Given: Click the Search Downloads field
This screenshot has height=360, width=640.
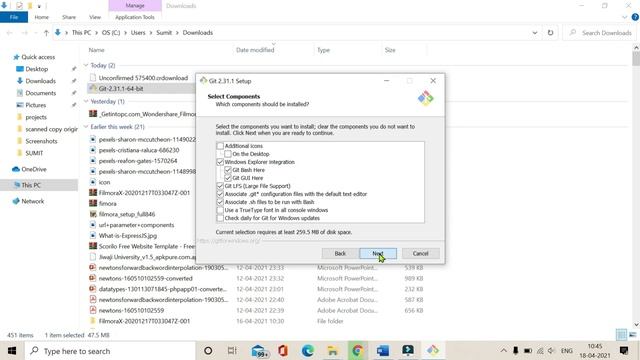Looking at the screenshot, I should point(600,33).
